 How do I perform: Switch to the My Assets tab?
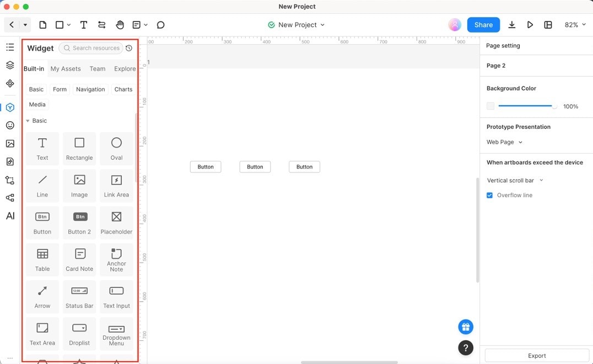66,69
